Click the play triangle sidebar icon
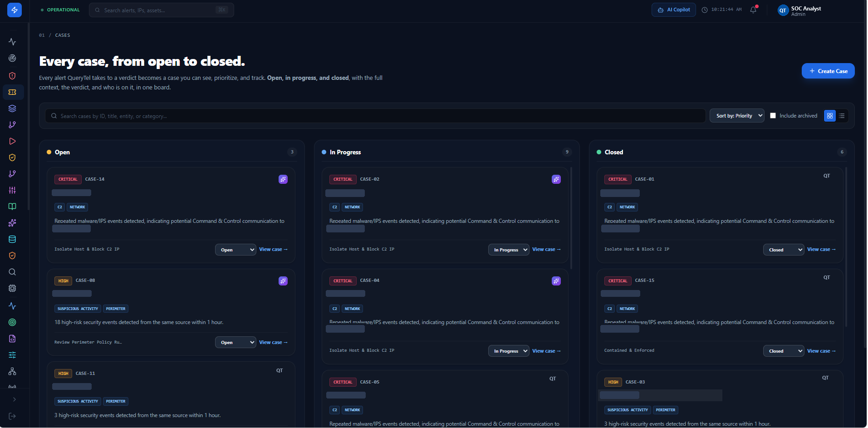868x428 pixels. 12,141
